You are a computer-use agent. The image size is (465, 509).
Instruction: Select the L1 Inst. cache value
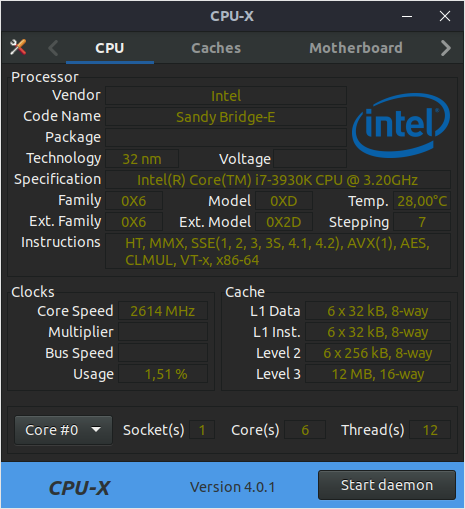[x=378, y=332]
